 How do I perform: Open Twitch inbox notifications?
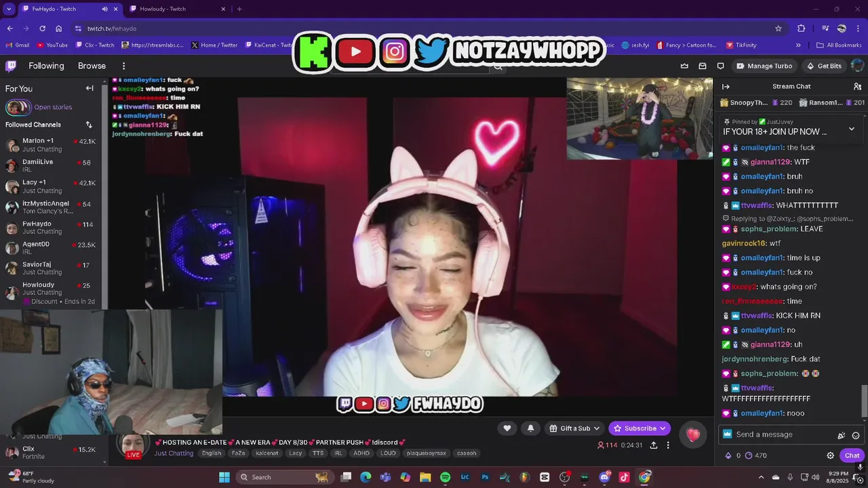(703, 66)
